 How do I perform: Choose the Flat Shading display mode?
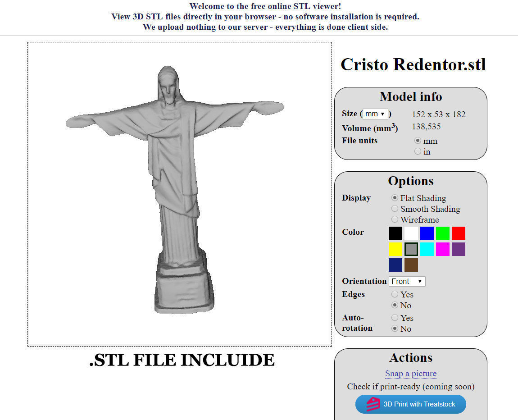tap(395, 198)
